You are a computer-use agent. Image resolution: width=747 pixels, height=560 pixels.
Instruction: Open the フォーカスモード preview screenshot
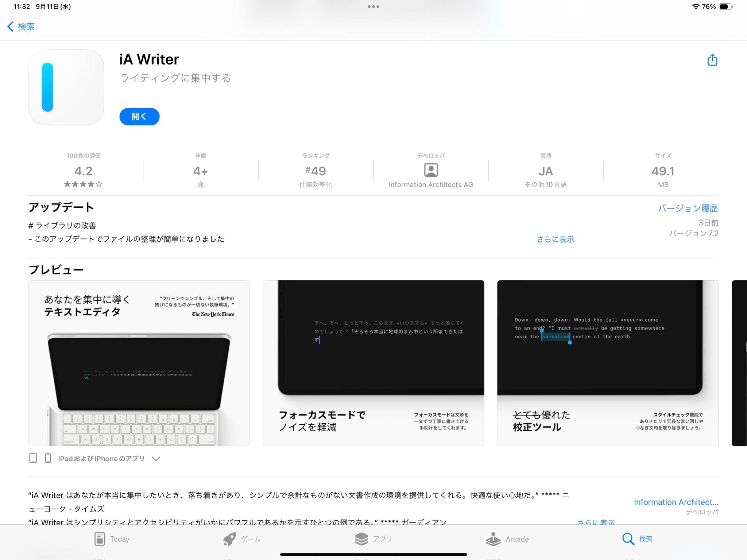coord(373,363)
